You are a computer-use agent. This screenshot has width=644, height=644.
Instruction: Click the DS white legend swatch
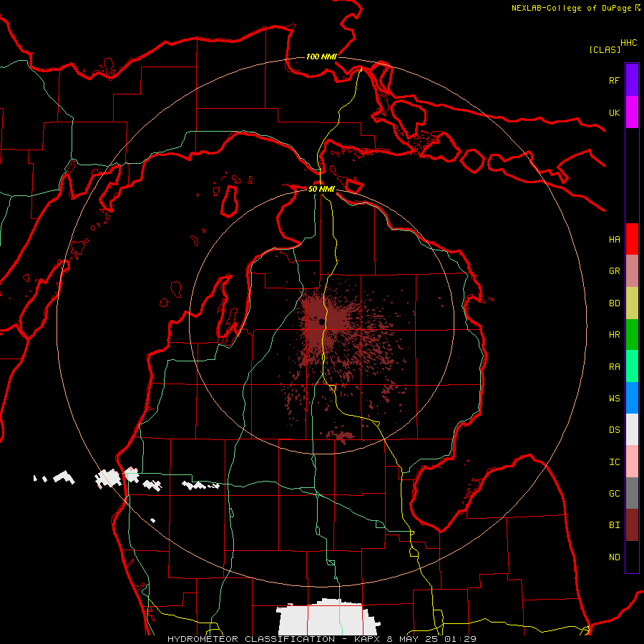pyautogui.click(x=632, y=429)
